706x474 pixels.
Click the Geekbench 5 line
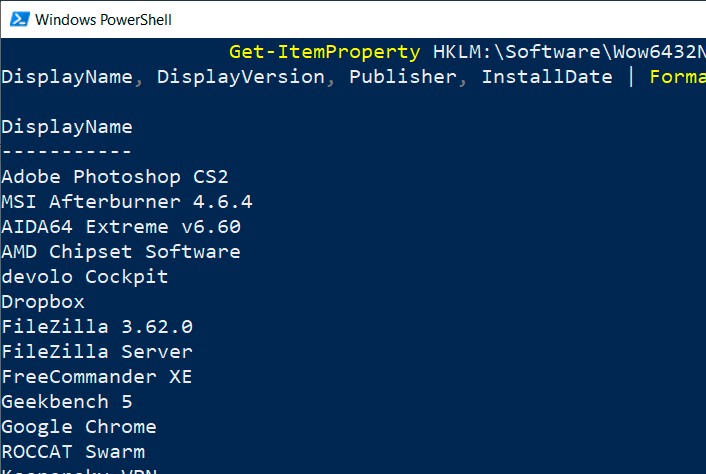(67, 402)
